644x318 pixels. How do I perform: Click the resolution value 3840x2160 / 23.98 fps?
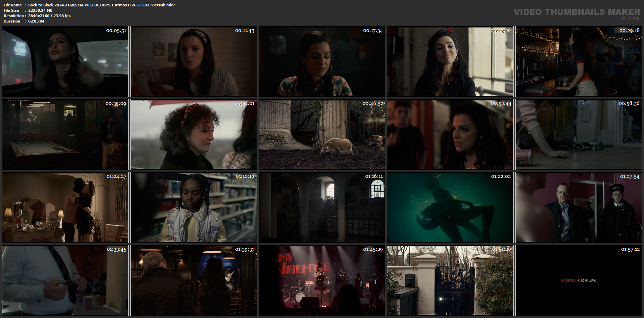tap(49, 16)
